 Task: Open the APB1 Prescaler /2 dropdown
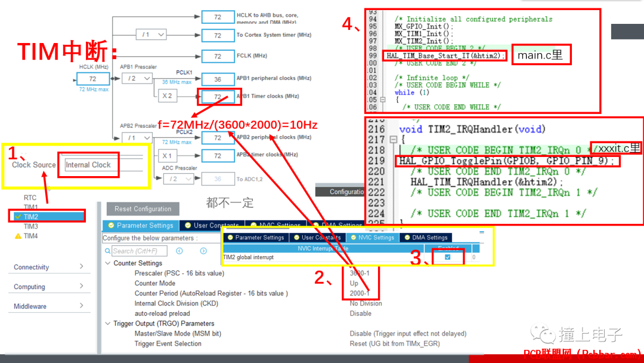[137, 78]
